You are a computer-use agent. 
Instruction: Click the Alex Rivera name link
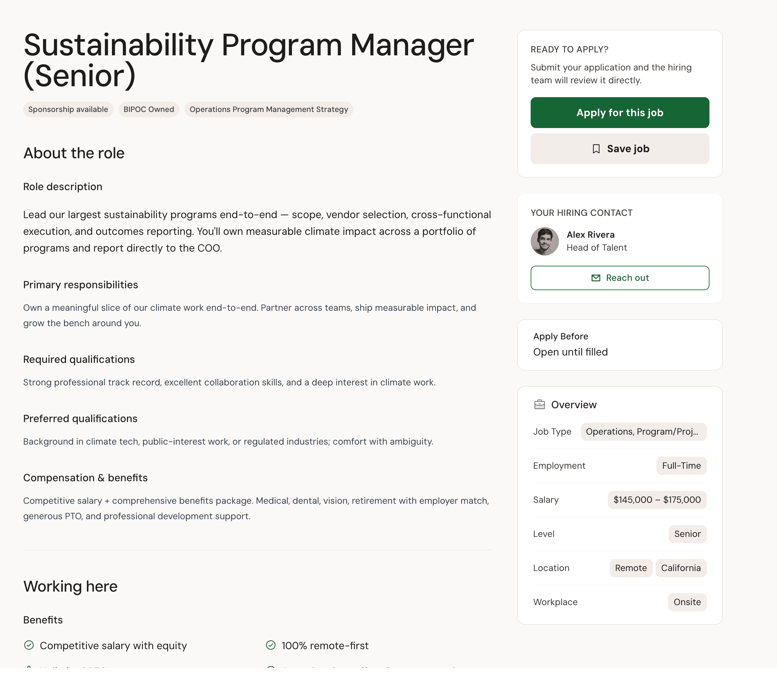pyautogui.click(x=590, y=235)
